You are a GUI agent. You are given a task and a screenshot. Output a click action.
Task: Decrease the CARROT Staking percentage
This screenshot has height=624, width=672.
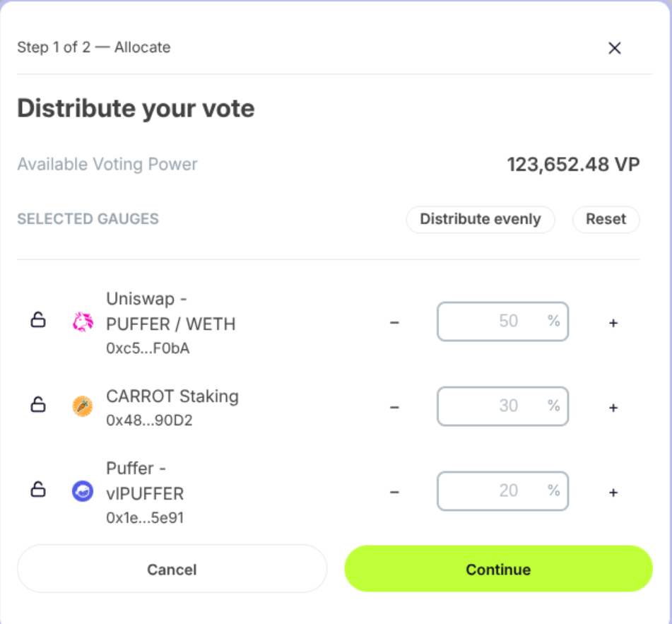pos(394,405)
